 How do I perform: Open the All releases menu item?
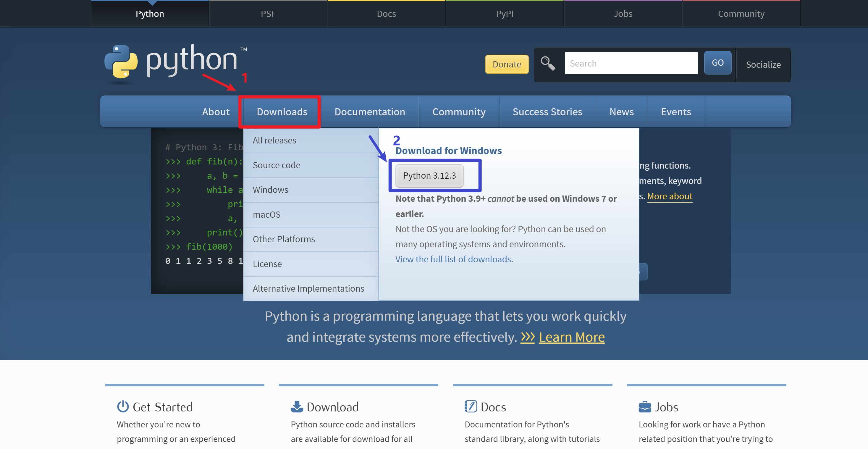point(275,140)
